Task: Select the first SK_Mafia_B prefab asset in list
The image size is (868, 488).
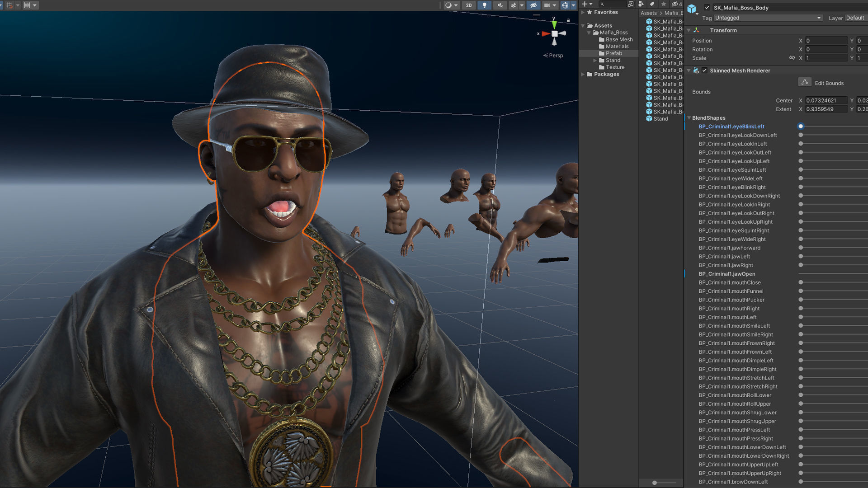Action: click(x=664, y=22)
